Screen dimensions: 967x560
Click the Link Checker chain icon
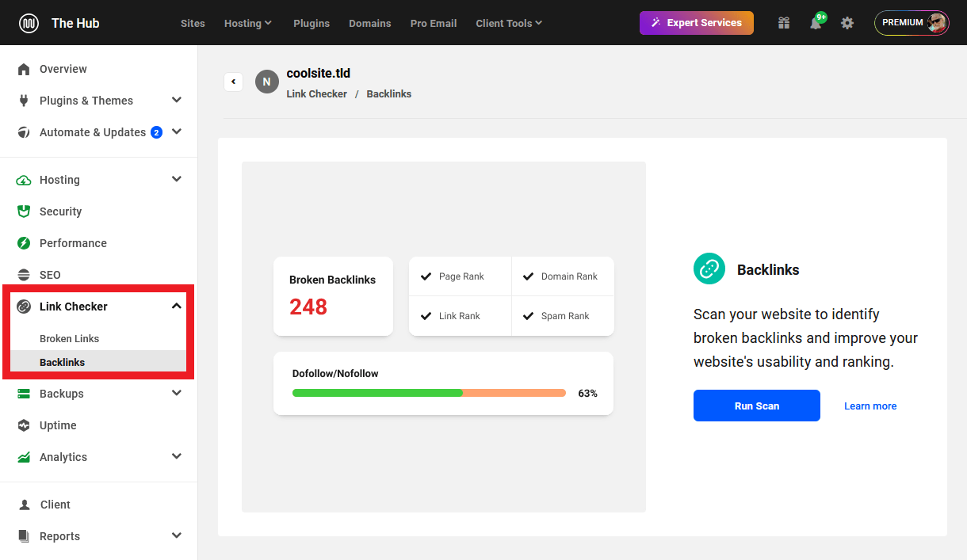click(24, 307)
